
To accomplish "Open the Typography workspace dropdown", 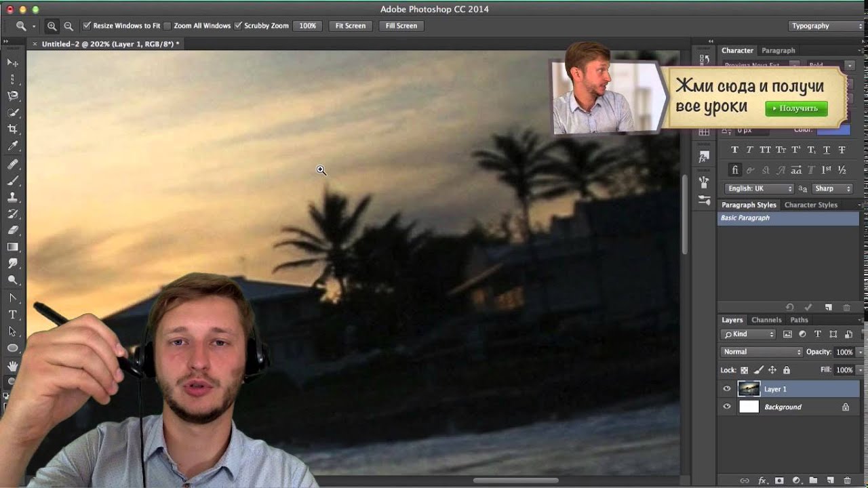I will (x=826, y=26).
